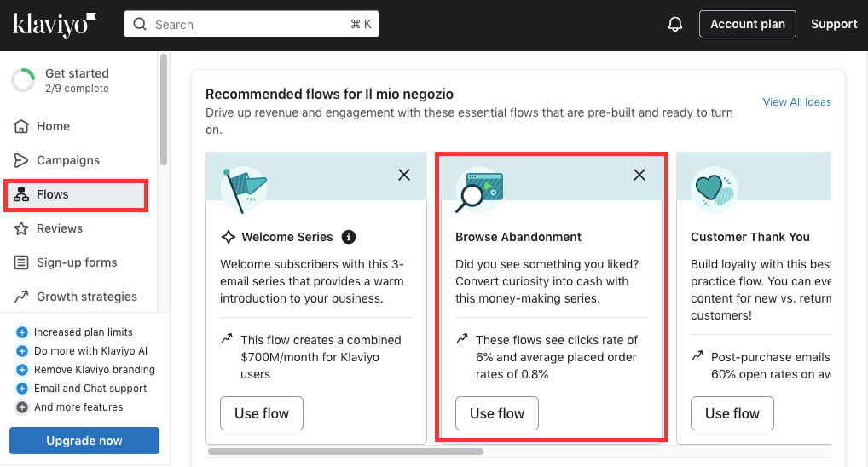Dismiss the Welcome Series flow card
The height and width of the screenshot is (467, 868).
click(404, 175)
